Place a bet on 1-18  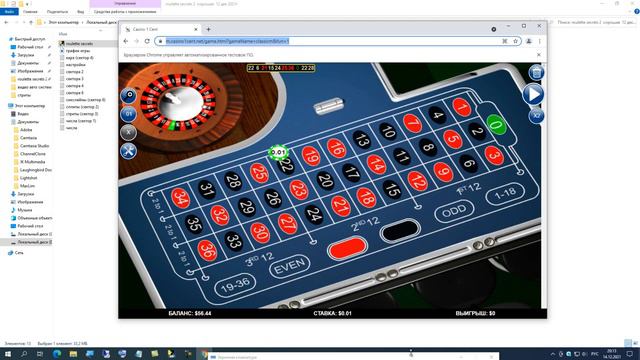coord(505,194)
